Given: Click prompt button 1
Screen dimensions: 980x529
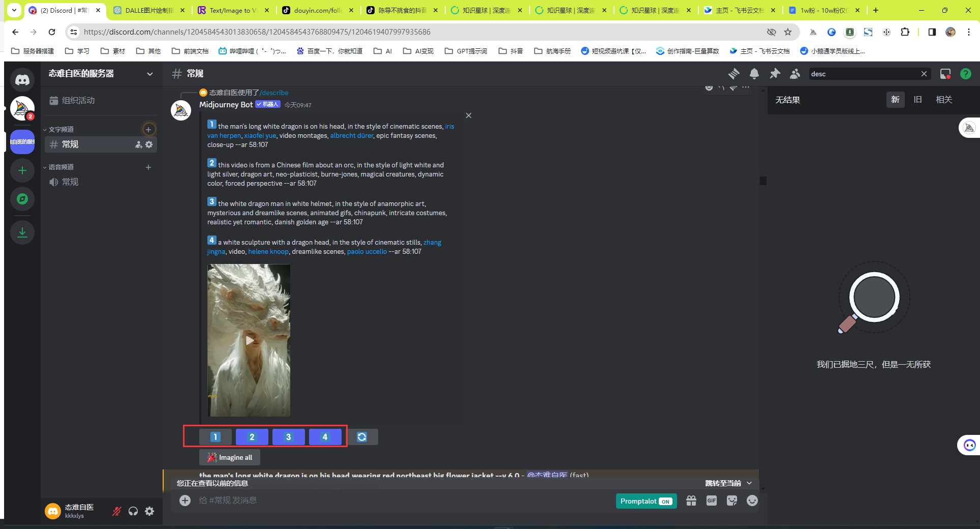Looking at the screenshot, I should point(215,437).
